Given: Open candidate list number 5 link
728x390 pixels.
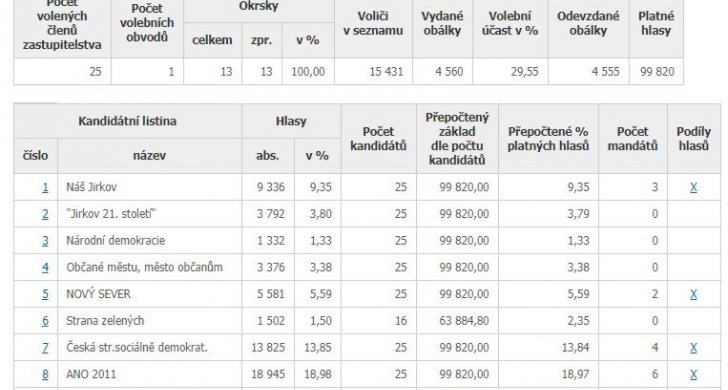Looking at the screenshot, I should [45, 294].
